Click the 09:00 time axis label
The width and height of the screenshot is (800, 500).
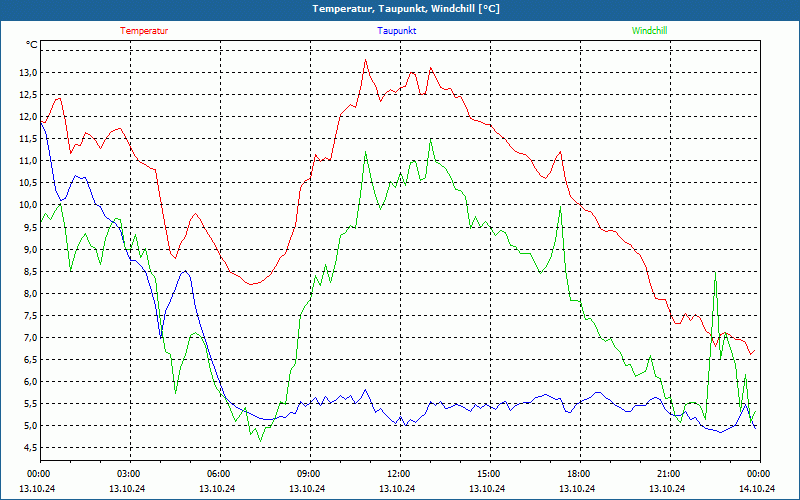[x=309, y=474]
